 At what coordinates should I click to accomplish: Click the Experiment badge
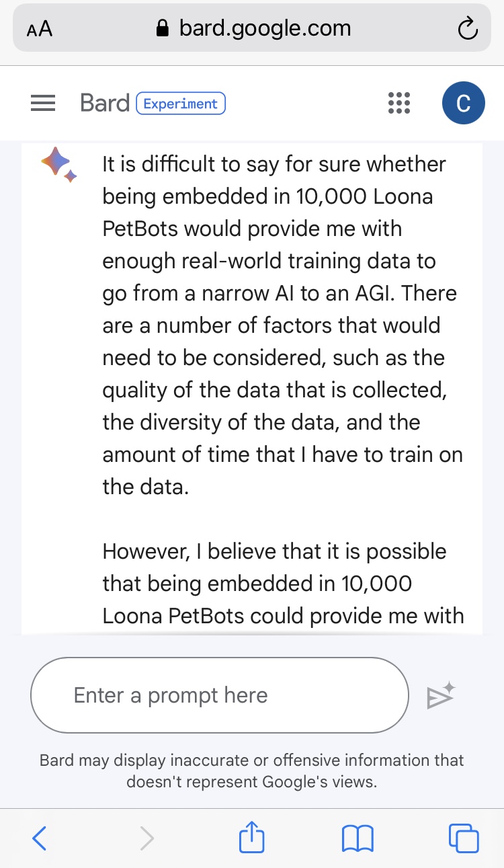181,104
